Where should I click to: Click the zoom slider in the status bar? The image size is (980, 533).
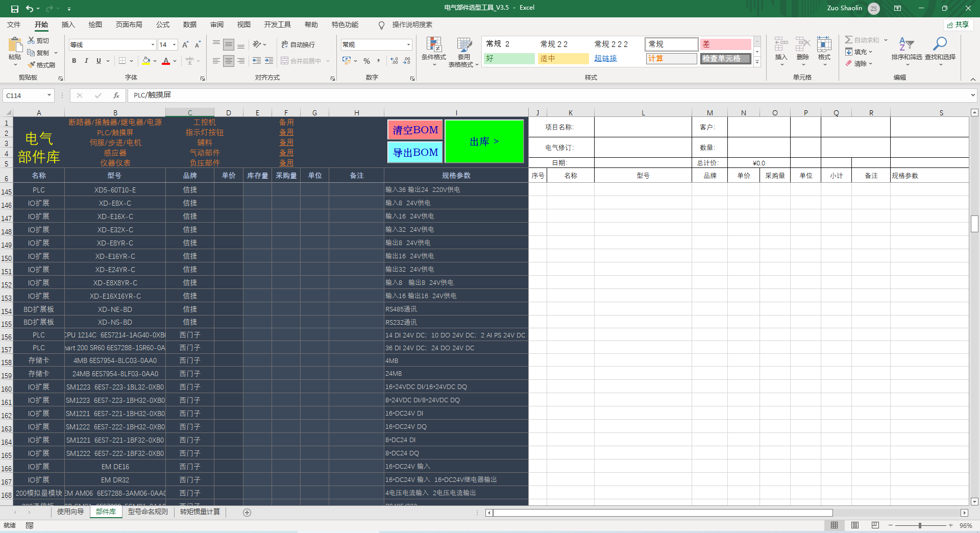pos(920,525)
